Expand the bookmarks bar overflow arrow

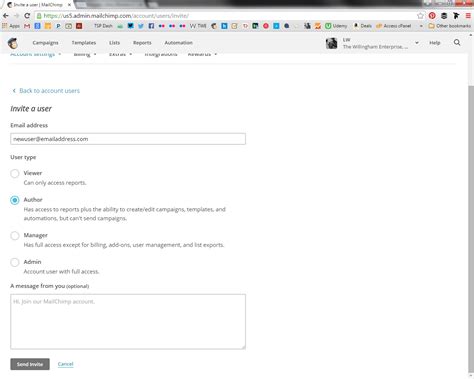[421, 26]
